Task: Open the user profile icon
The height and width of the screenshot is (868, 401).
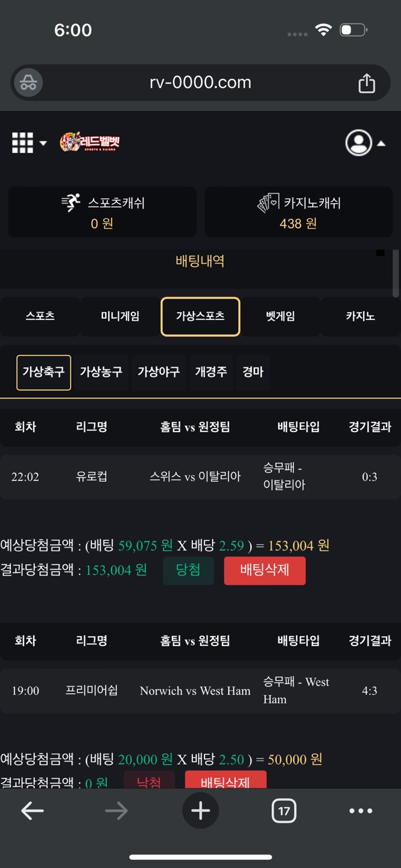Action: (358, 143)
